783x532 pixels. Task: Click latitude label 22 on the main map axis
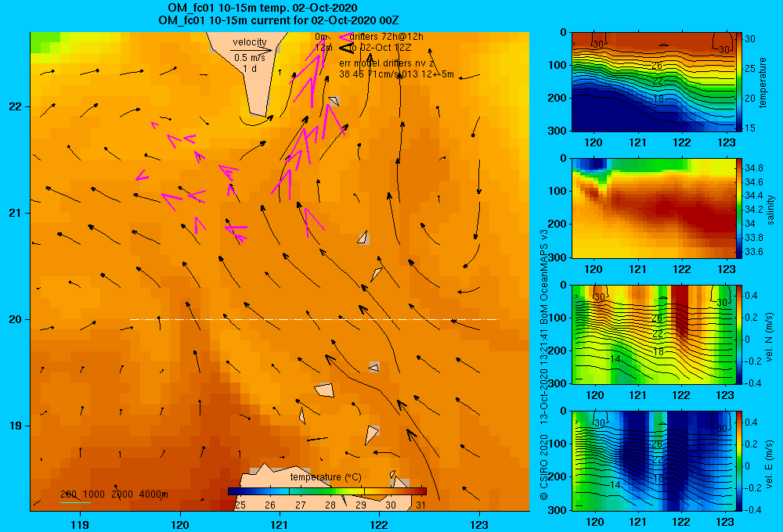tap(15, 107)
